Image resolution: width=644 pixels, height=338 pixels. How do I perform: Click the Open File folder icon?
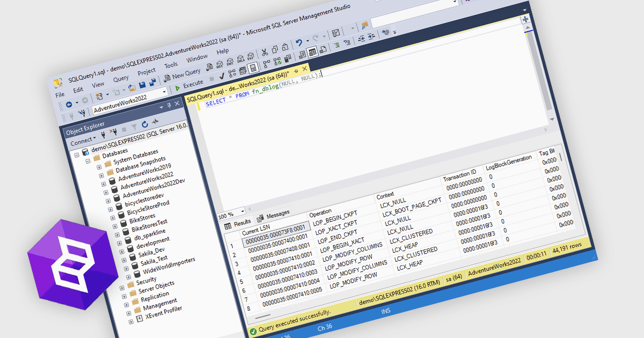pos(132,87)
